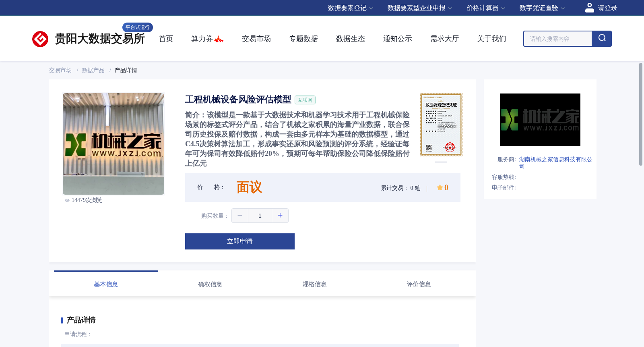Open the 数据要素登记凭证 certificate thumbnail
Screen dimensions: 644x347
pos(441,125)
